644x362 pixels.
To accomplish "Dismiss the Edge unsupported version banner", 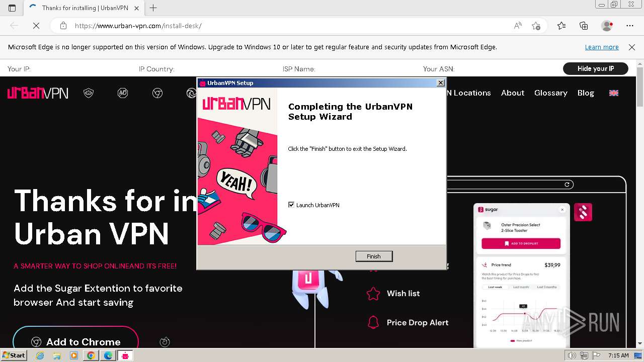I will [x=632, y=47].
